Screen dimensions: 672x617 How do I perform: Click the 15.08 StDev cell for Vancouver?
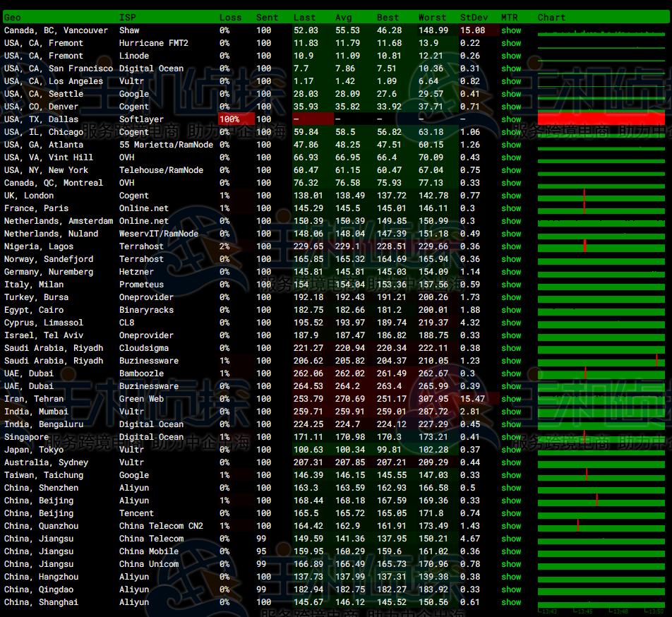pyautogui.click(x=472, y=30)
